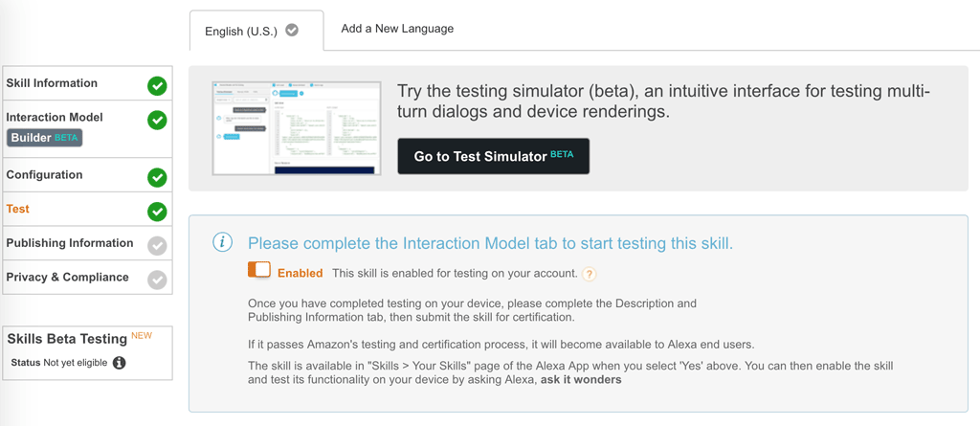Viewport: 980px width, 426px height.
Task: Click the gray checkmark beside Publishing Information
Action: [x=157, y=246]
